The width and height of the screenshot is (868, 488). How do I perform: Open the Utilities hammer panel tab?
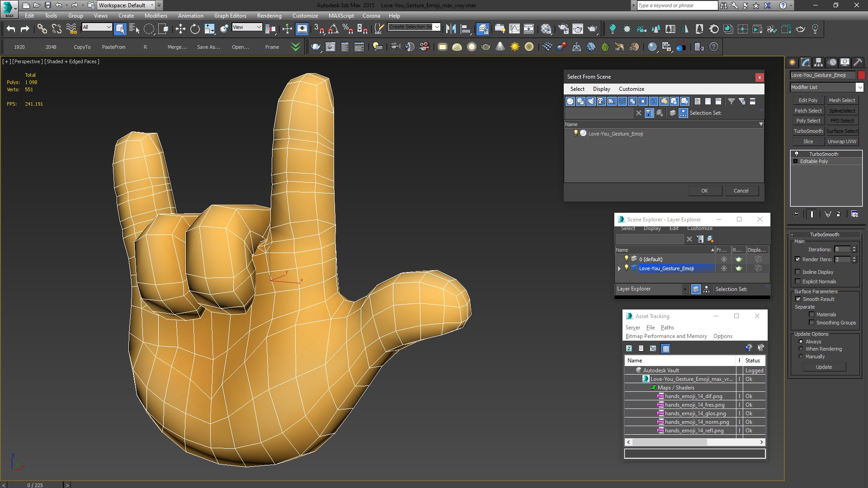click(x=858, y=62)
